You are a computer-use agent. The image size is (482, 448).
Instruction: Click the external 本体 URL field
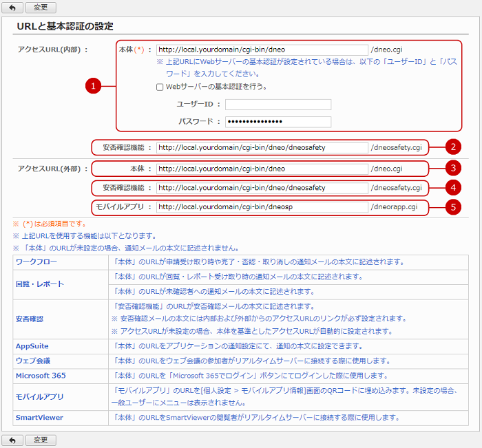pyautogui.click(x=262, y=168)
